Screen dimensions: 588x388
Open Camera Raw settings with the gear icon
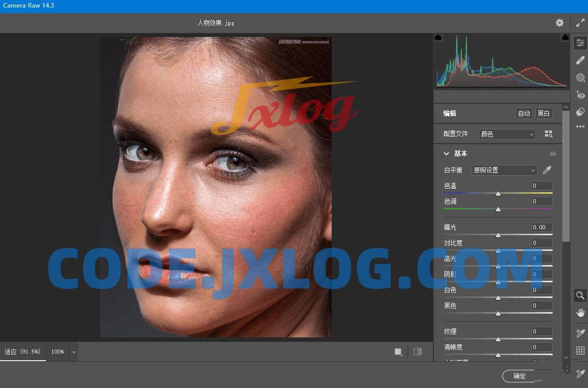tap(559, 23)
